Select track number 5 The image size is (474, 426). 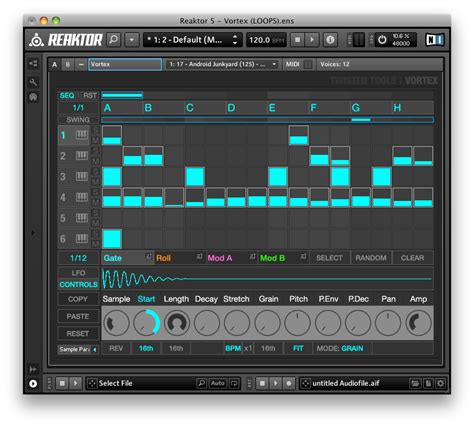tap(63, 218)
